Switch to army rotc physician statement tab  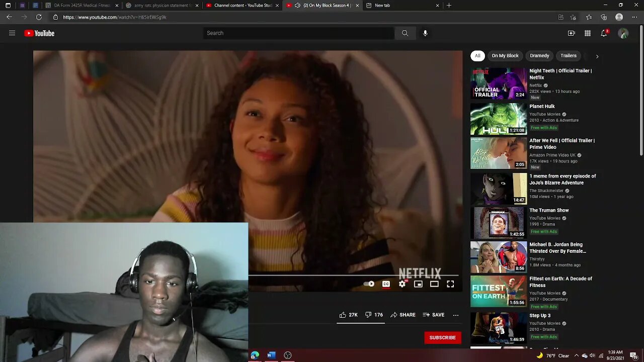click(x=162, y=6)
